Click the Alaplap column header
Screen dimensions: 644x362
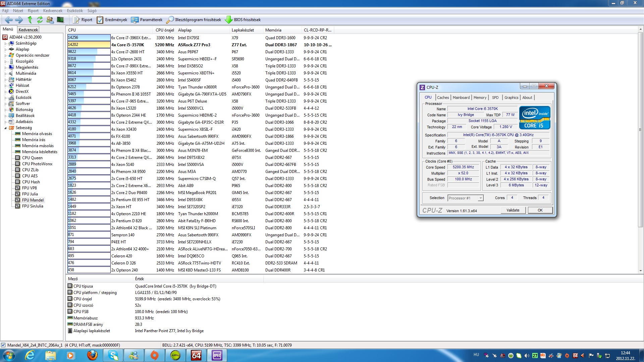pyautogui.click(x=203, y=30)
